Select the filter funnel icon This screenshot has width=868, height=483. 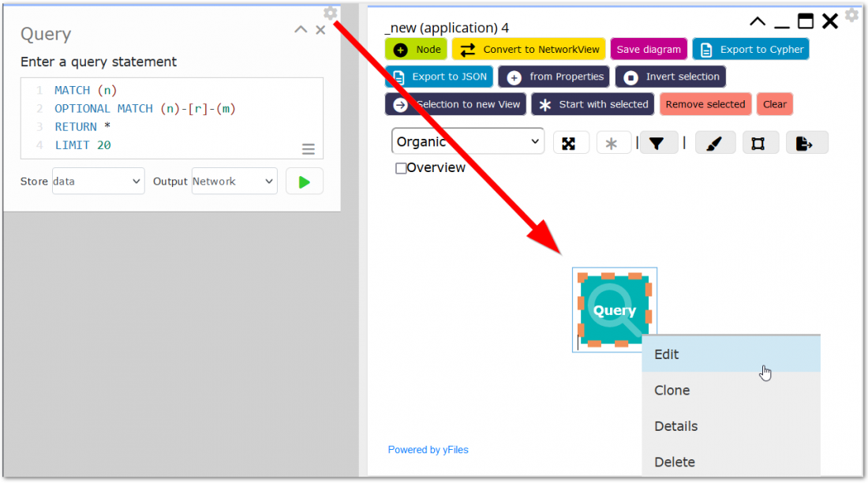coord(659,141)
